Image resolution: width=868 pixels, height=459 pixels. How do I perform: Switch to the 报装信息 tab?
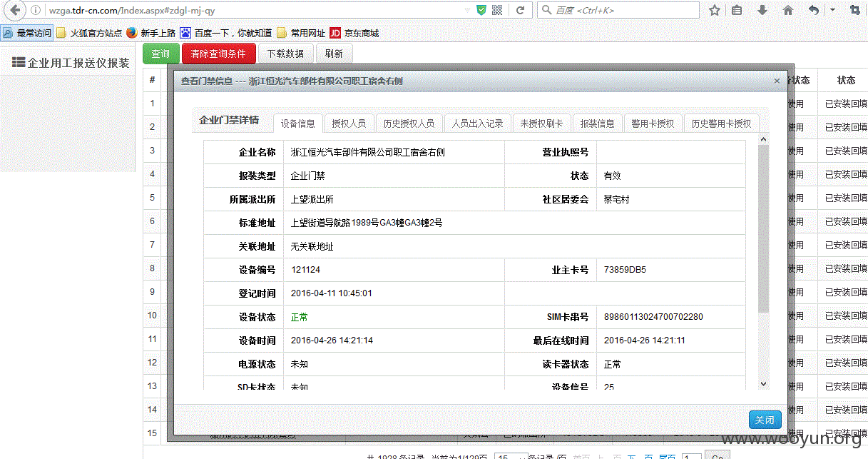point(598,123)
